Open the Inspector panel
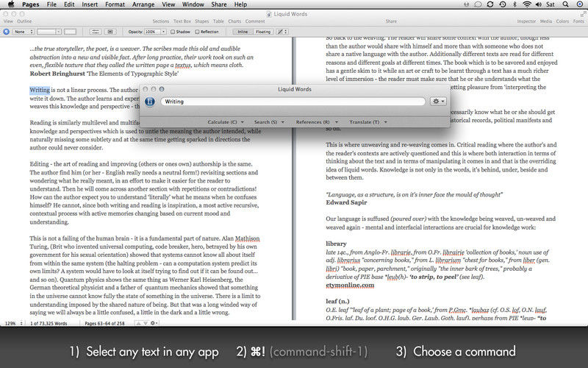Image resolution: width=588 pixels, height=368 pixels. (x=526, y=21)
